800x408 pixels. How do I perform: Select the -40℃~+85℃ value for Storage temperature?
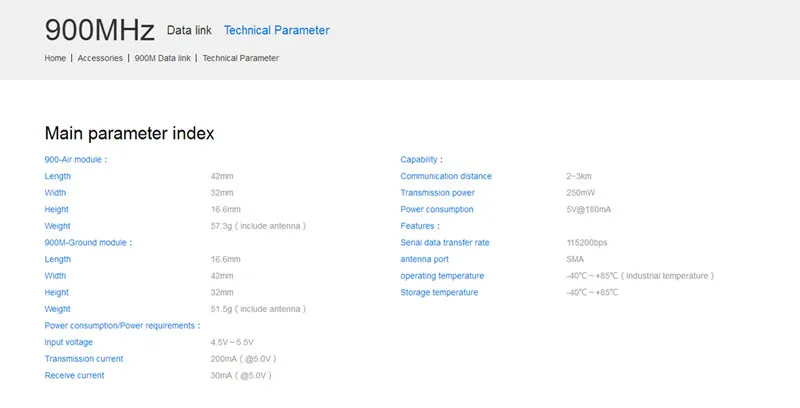pyautogui.click(x=592, y=293)
